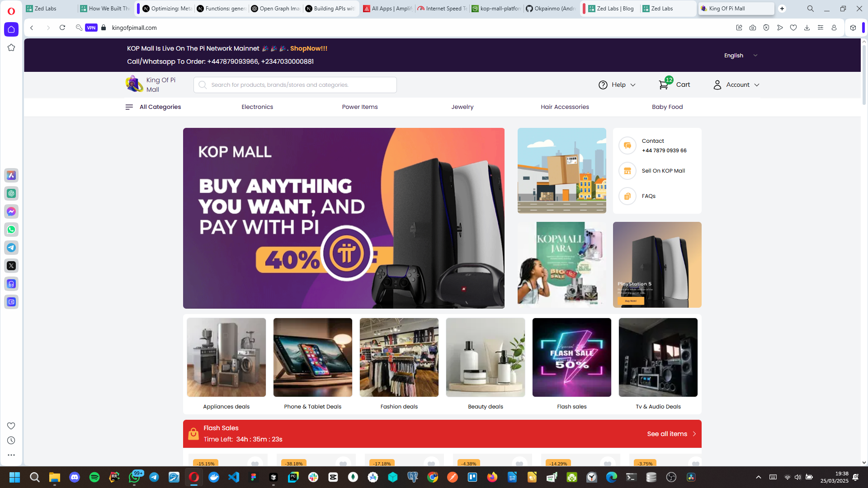Open Telegram in Opera sidebar
The image size is (868, 488).
tap(11, 248)
